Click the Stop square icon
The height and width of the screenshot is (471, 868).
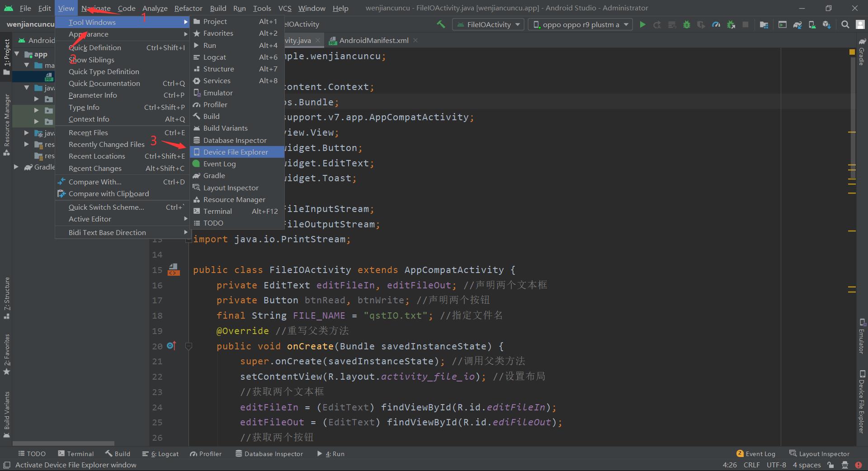[745, 24]
